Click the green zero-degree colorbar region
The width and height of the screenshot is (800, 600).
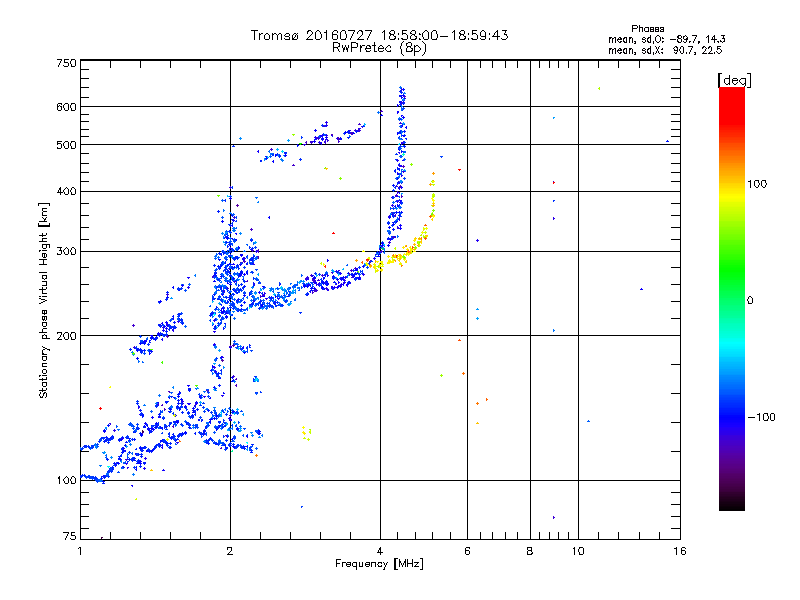coord(732,298)
